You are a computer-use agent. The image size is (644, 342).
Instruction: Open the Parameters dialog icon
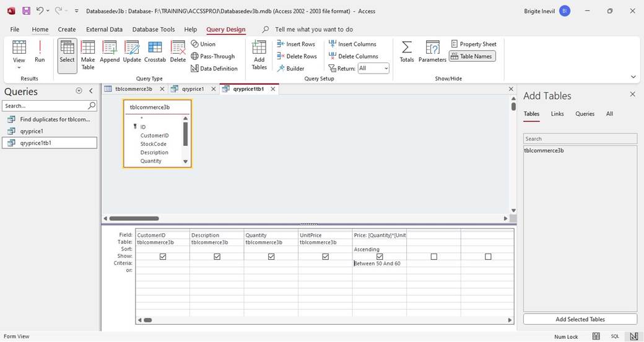coord(432,52)
